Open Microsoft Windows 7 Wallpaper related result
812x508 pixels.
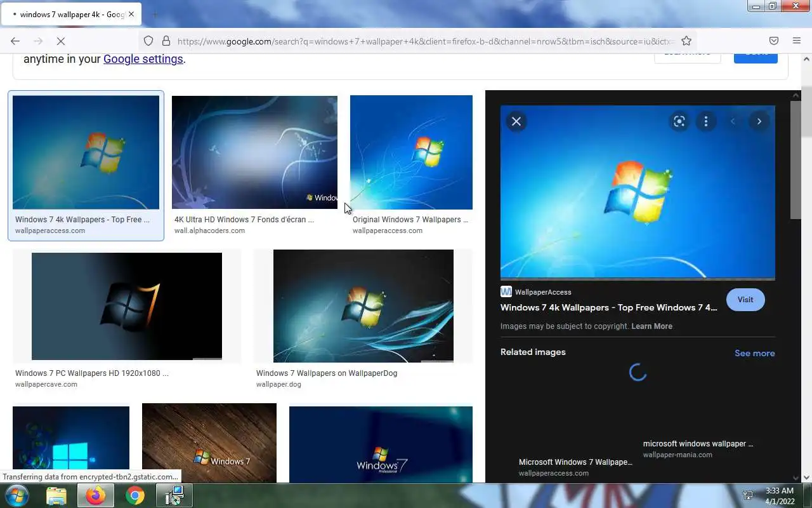pyautogui.click(x=575, y=467)
